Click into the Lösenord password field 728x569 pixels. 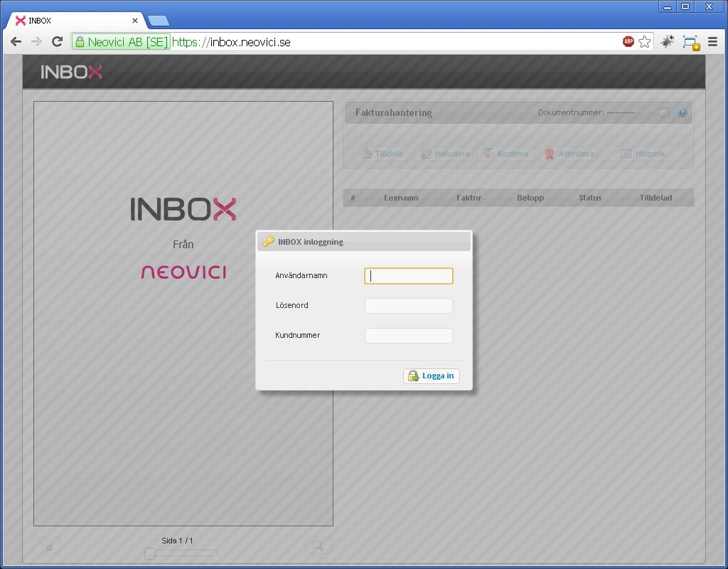click(409, 306)
